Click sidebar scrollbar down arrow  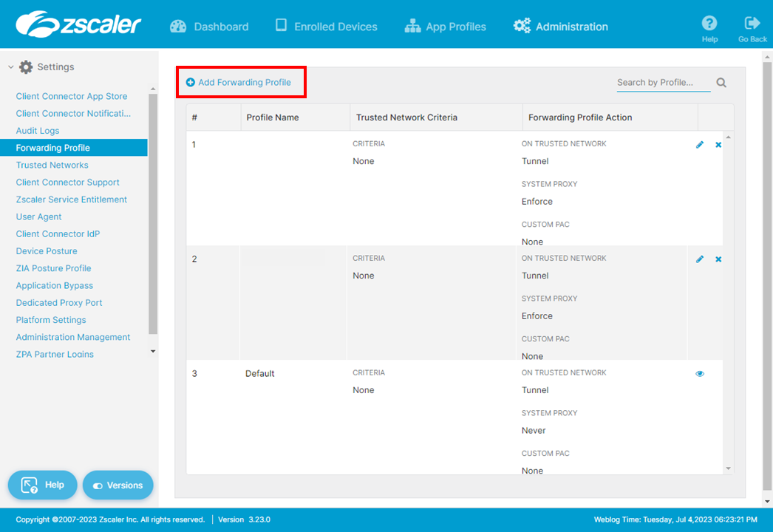coord(153,351)
